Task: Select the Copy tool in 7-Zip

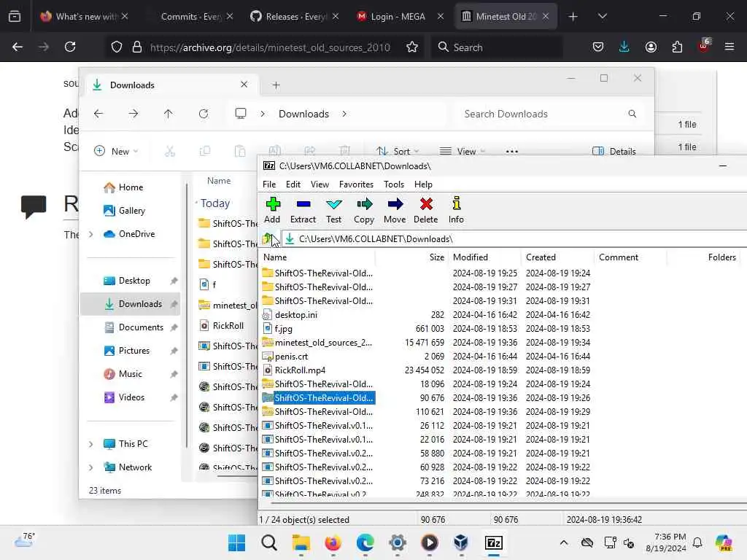Action: coord(364,210)
